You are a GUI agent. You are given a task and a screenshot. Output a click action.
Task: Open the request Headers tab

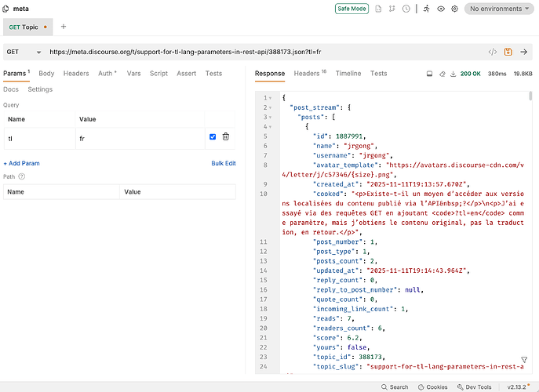[76, 74]
